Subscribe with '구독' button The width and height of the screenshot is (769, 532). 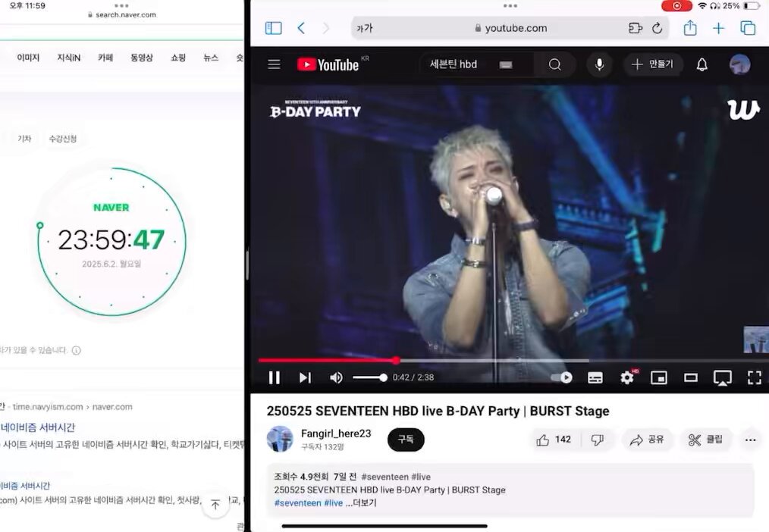[x=406, y=440]
